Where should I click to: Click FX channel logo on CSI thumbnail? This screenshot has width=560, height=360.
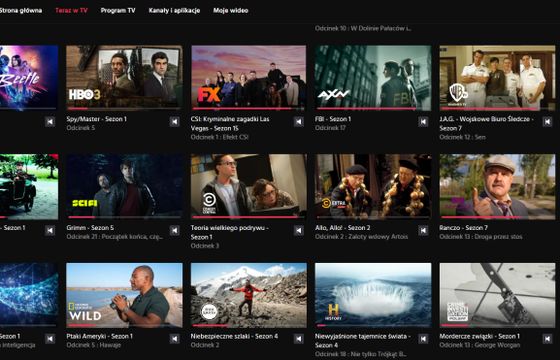pos(209,95)
